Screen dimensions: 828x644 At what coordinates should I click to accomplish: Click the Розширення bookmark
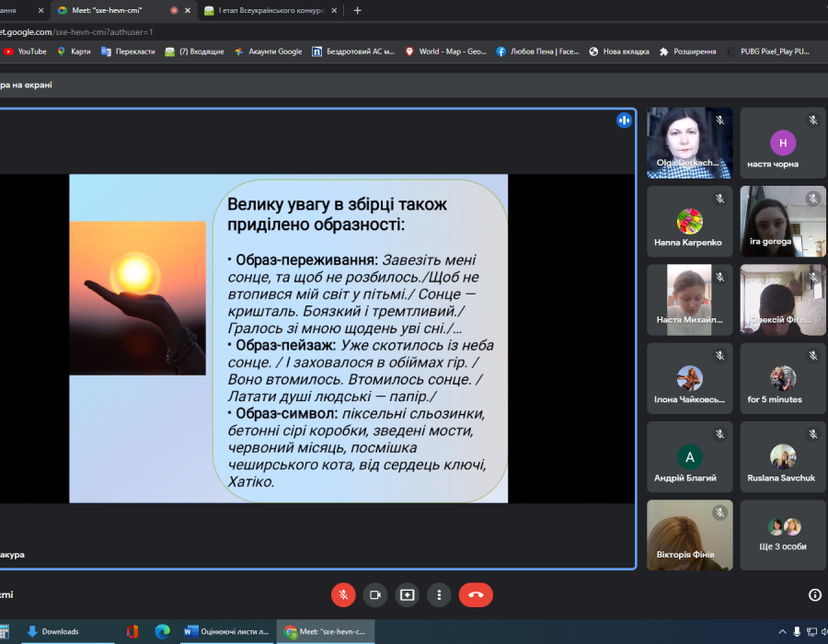tap(687, 52)
